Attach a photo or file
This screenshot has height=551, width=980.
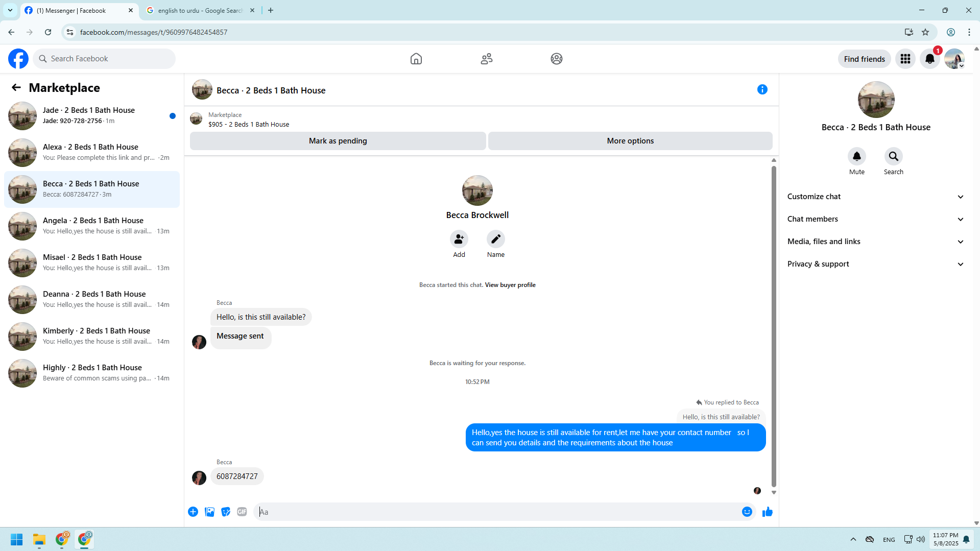click(x=209, y=512)
